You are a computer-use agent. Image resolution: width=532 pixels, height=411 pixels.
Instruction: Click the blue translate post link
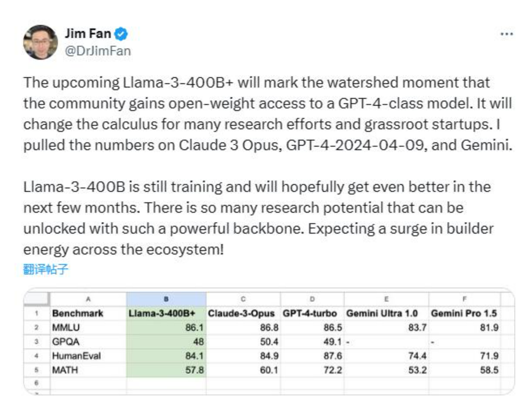point(46,269)
